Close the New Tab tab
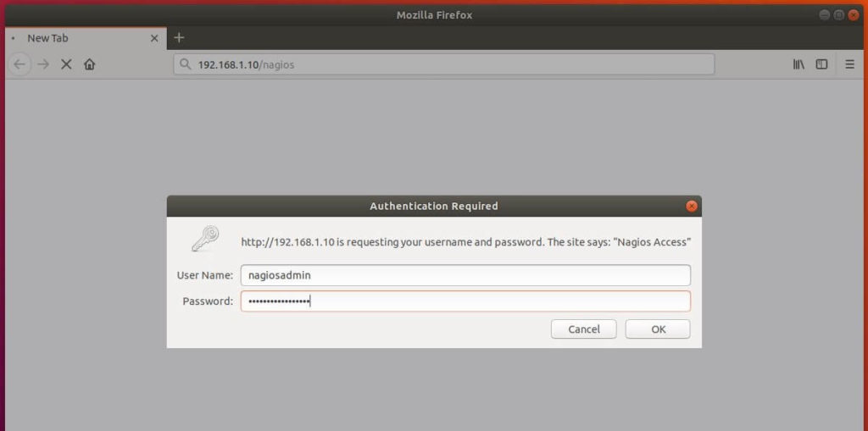Screen dimensions: 868x431 (154, 38)
